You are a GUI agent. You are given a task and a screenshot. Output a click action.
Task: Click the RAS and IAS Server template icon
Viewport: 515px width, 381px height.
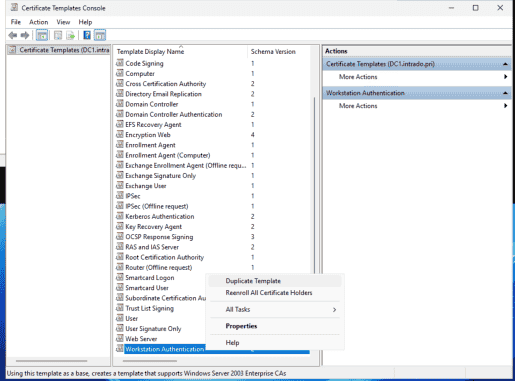(120, 246)
